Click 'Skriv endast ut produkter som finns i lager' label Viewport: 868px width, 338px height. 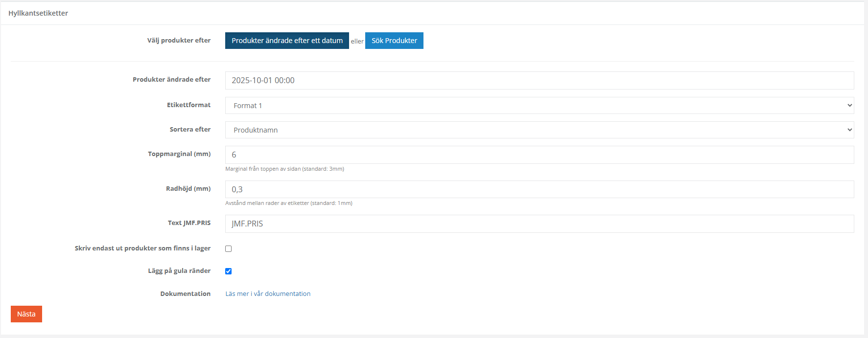(x=142, y=248)
